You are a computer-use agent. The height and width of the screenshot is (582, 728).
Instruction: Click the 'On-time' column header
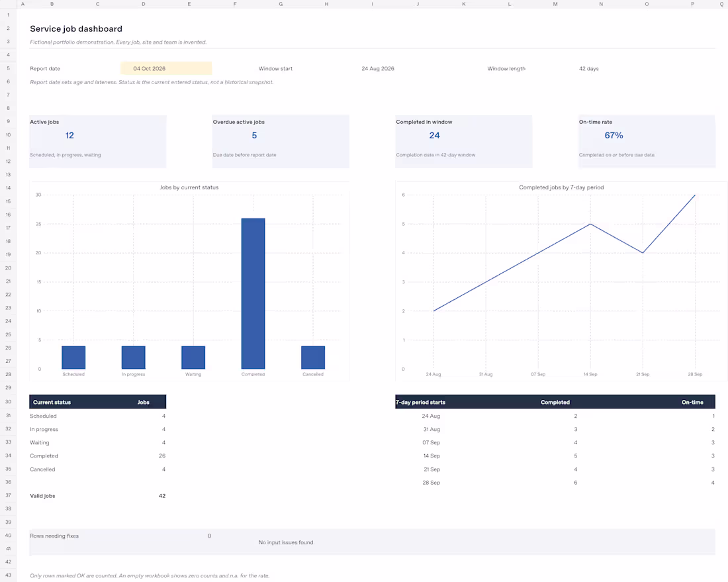tap(692, 403)
